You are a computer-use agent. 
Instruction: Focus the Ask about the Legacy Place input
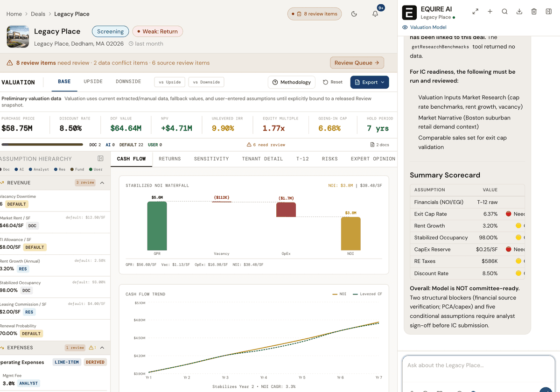(478, 365)
